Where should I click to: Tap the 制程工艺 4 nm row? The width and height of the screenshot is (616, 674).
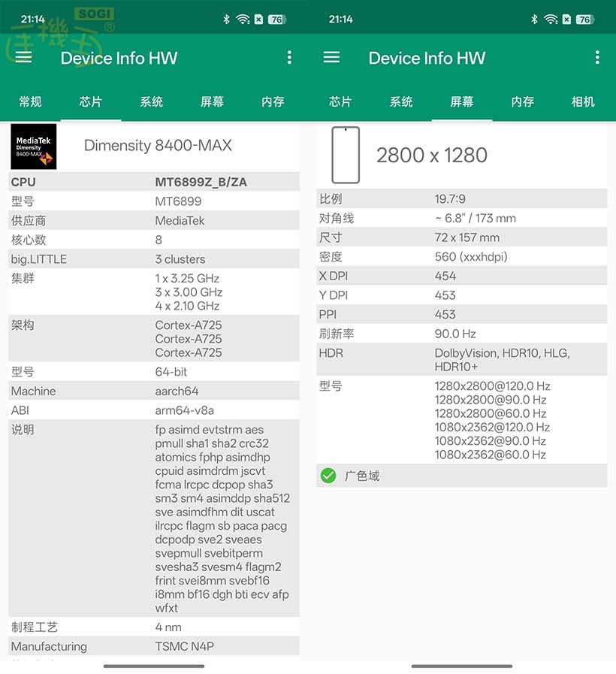[153, 627]
